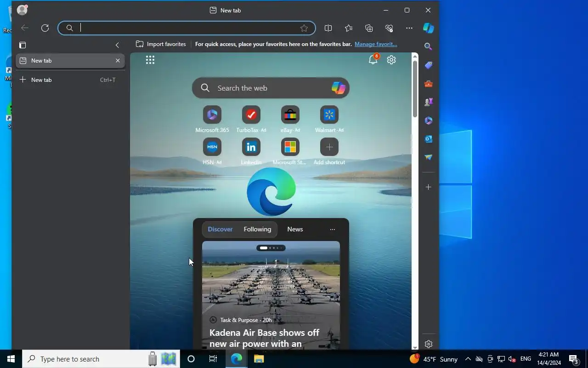Open the Manage favorites link
This screenshot has height=368, width=588.
pyautogui.click(x=376, y=44)
